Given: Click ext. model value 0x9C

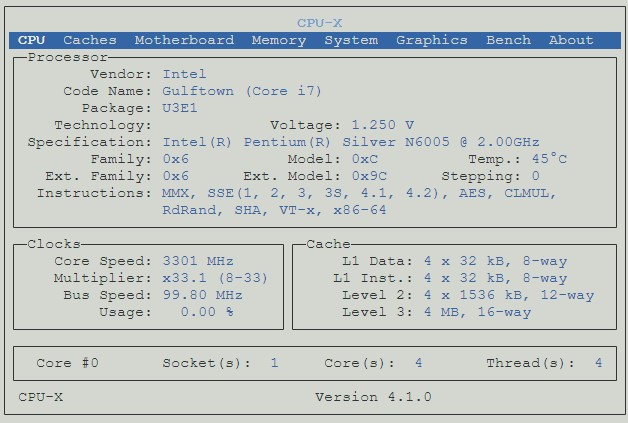Looking at the screenshot, I should click(x=369, y=176).
